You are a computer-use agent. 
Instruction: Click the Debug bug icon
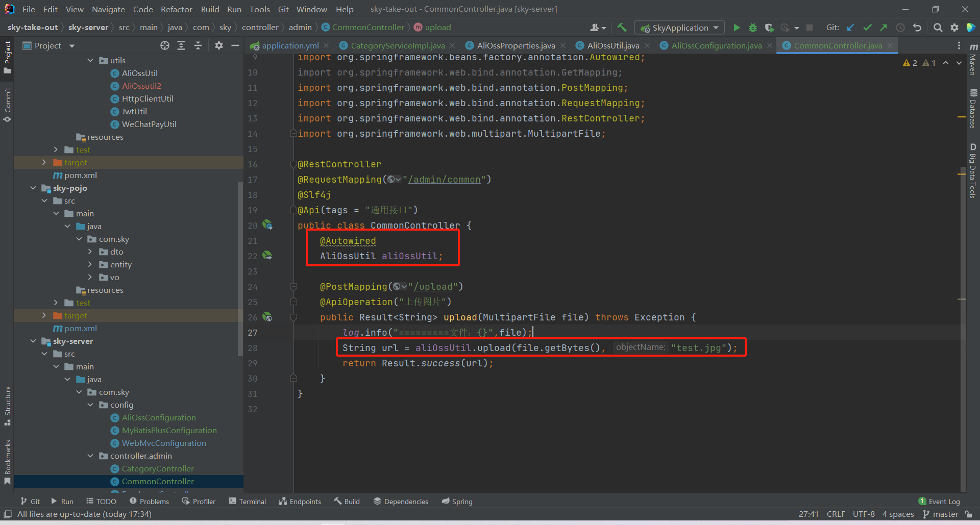[x=752, y=28]
